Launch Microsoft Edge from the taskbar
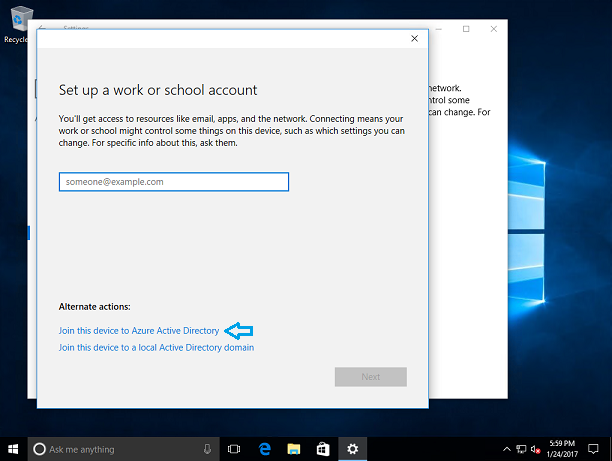The width and height of the screenshot is (612, 461). pyautogui.click(x=265, y=449)
